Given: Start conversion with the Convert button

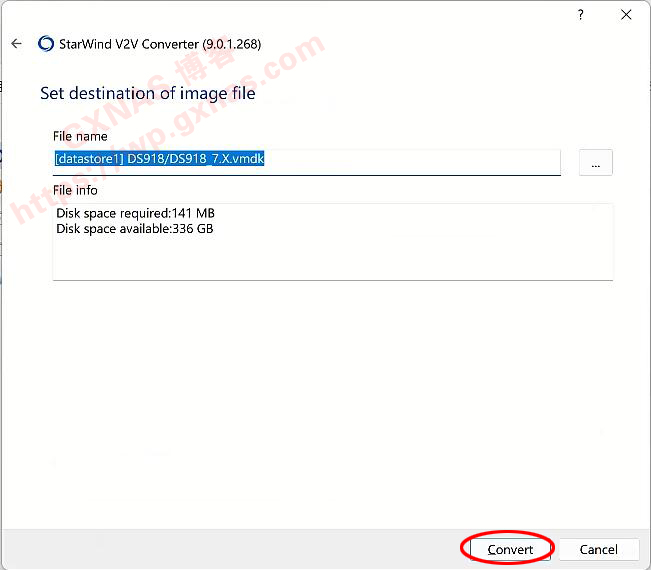Looking at the screenshot, I should [x=510, y=549].
